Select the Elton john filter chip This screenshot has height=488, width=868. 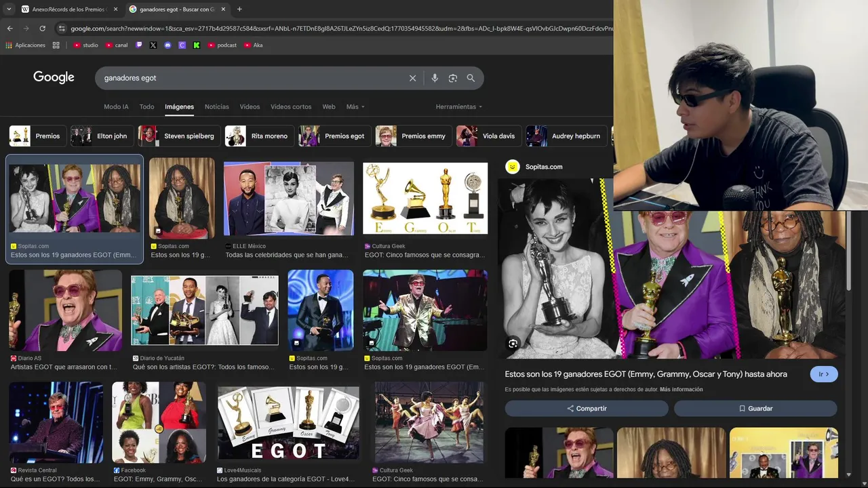click(x=102, y=136)
